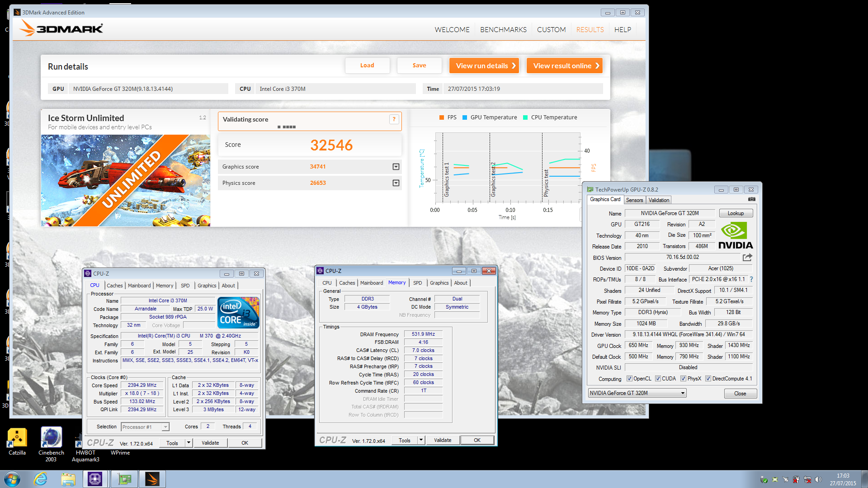Image resolution: width=868 pixels, height=488 pixels.
Task: Click the 3DMark logo
Action: pos(61,28)
